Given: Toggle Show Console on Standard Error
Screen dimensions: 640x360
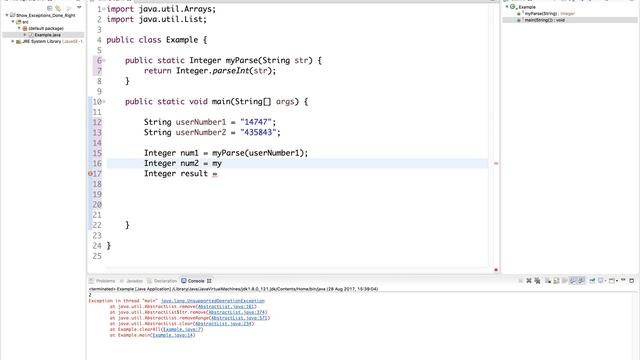Looking at the screenshot, I should point(581,281).
